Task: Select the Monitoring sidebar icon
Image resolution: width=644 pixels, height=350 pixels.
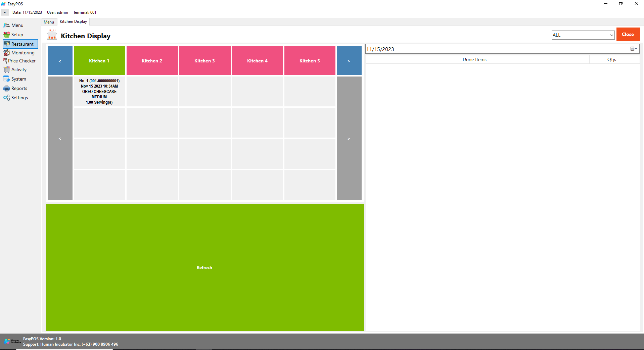Action: 6,53
